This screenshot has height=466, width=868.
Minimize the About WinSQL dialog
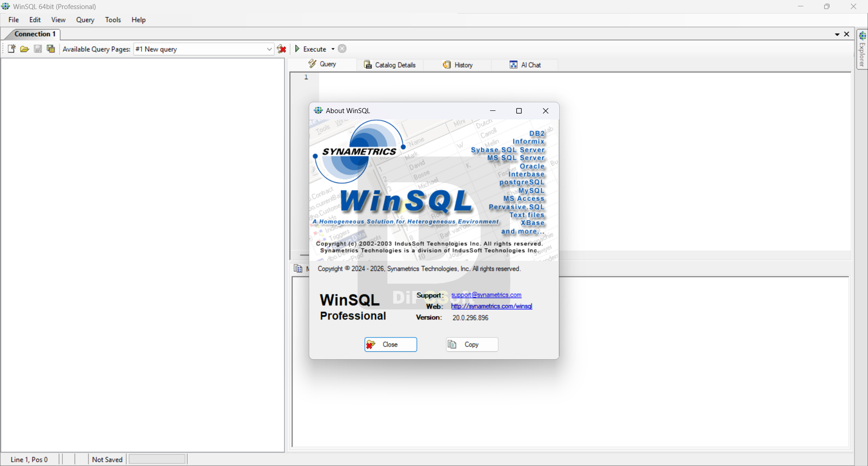pyautogui.click(x=493, y=111)
